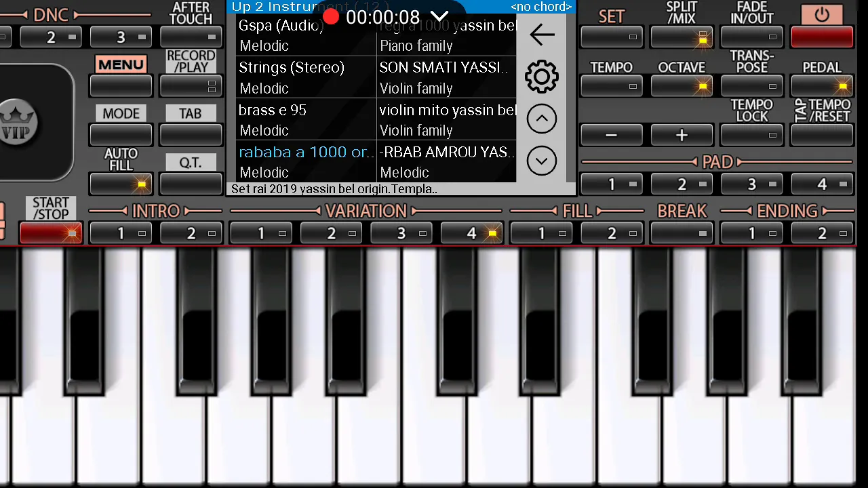Select Variation 1
This screenshot has width=868, height=488.
[x=261, y=232]
